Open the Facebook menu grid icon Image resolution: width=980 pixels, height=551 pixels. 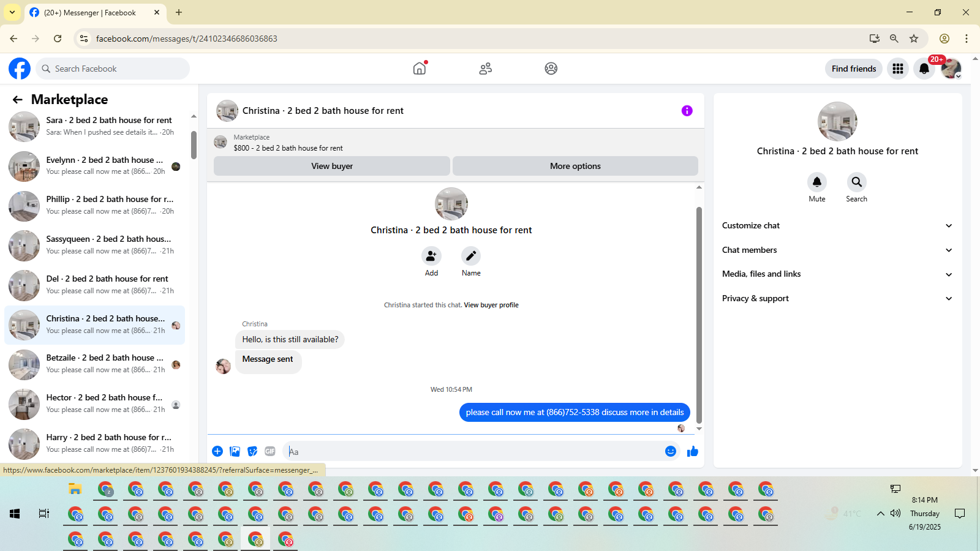click(898, 69)
